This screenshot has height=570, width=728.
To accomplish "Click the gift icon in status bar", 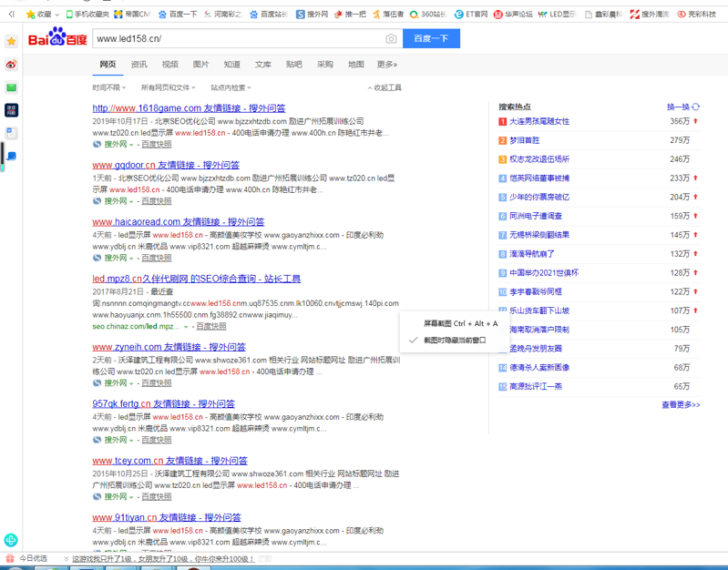I will [10, 558].
